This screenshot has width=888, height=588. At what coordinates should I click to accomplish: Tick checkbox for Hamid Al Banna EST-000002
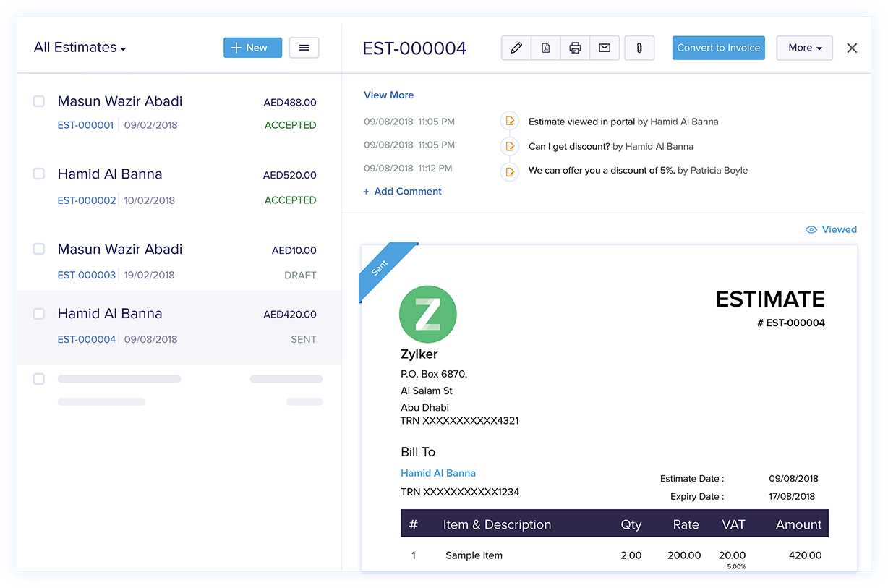tap(39, 174)
